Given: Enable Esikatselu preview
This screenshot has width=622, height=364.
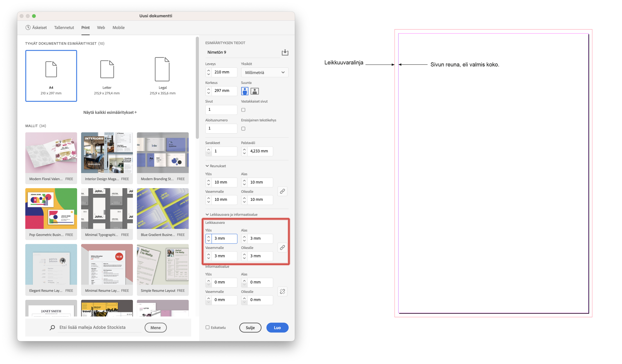Looking at the screenshot, I should click(x=208, y=327).
